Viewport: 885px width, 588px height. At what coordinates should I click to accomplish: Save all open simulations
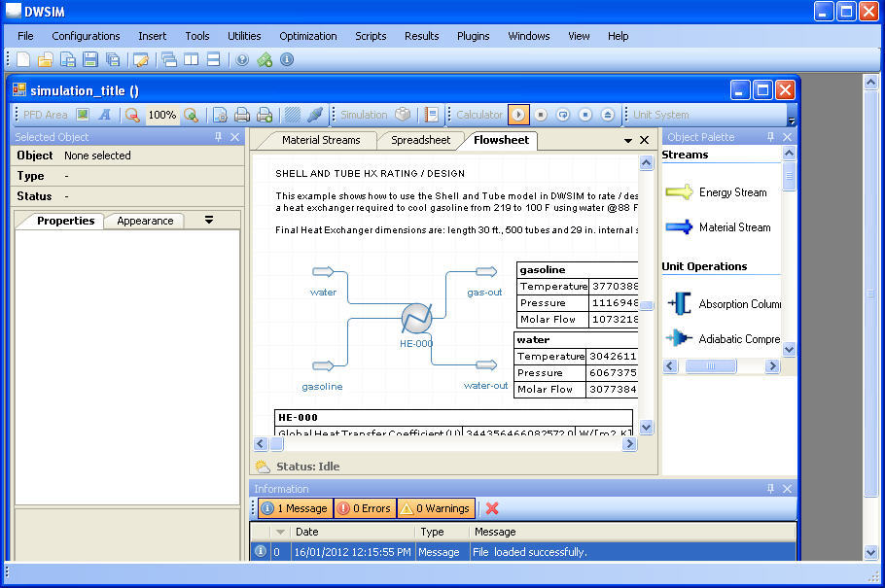point(113,59)
